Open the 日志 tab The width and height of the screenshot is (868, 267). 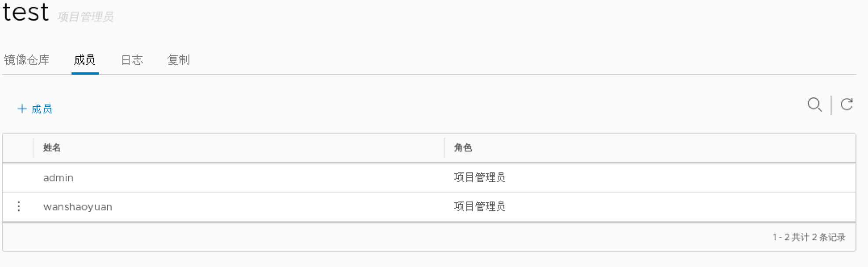132,60
